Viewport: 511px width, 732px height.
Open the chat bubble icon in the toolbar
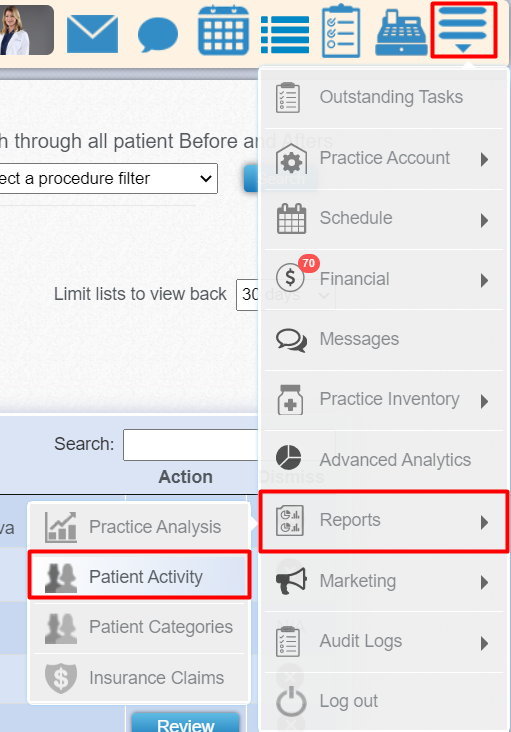coord(158,35)
